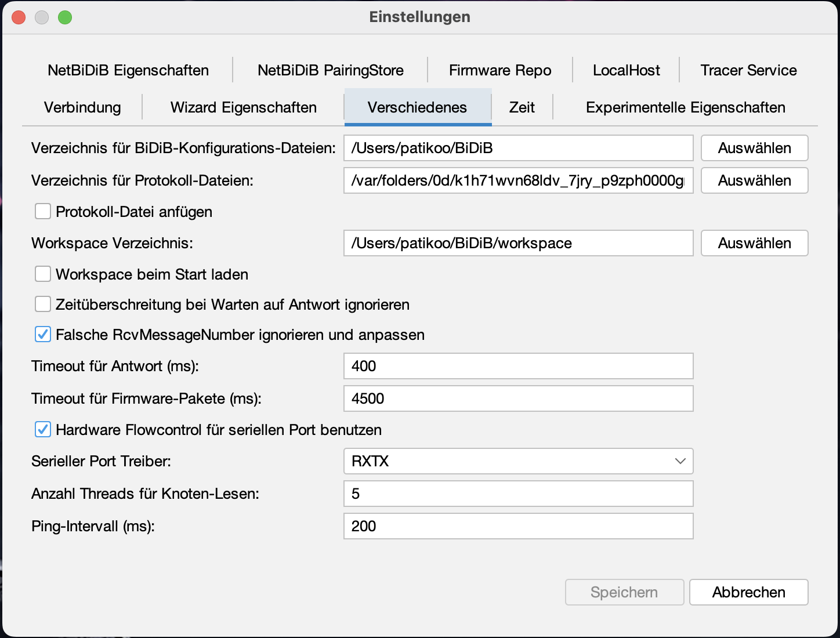Tick Workspace beim Start laden

[x=43, y=274]
